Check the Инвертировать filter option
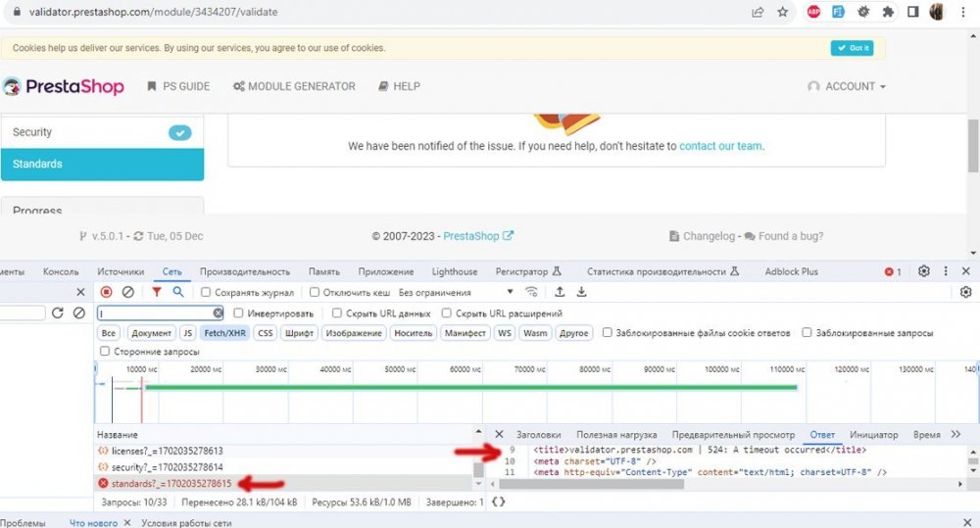This screenshot has width=980, height=528. pyautogui.click(x=238, y=313)
